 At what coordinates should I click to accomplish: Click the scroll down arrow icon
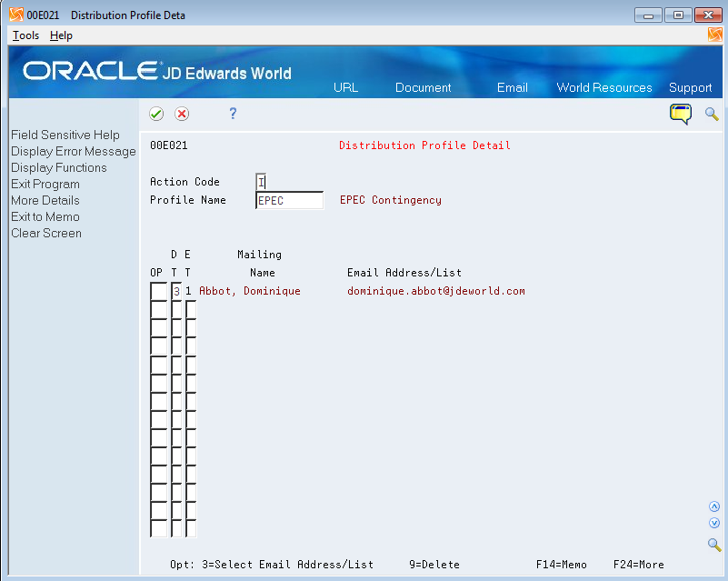(x=714, y=524)
